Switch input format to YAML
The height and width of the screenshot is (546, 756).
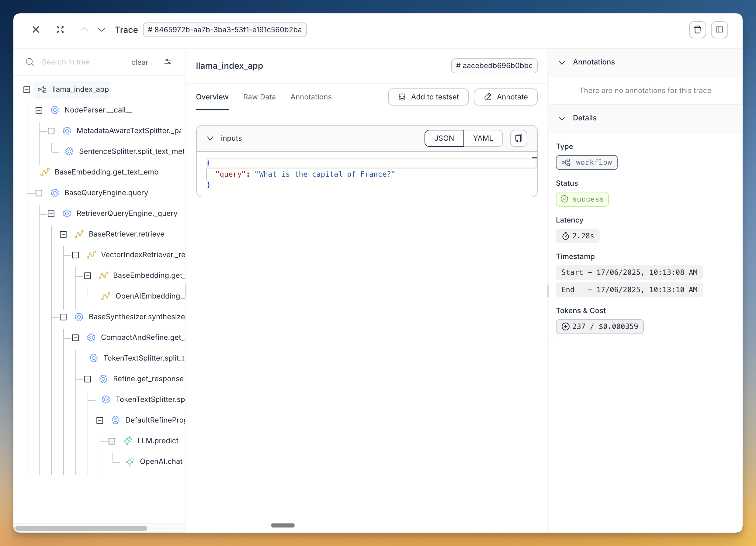[483, 138]
